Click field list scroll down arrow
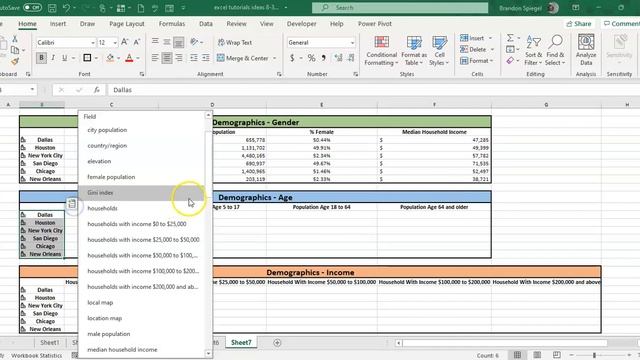Image resolution: width=640 pixels, height=360 pixels. click(x=209, y=353)
